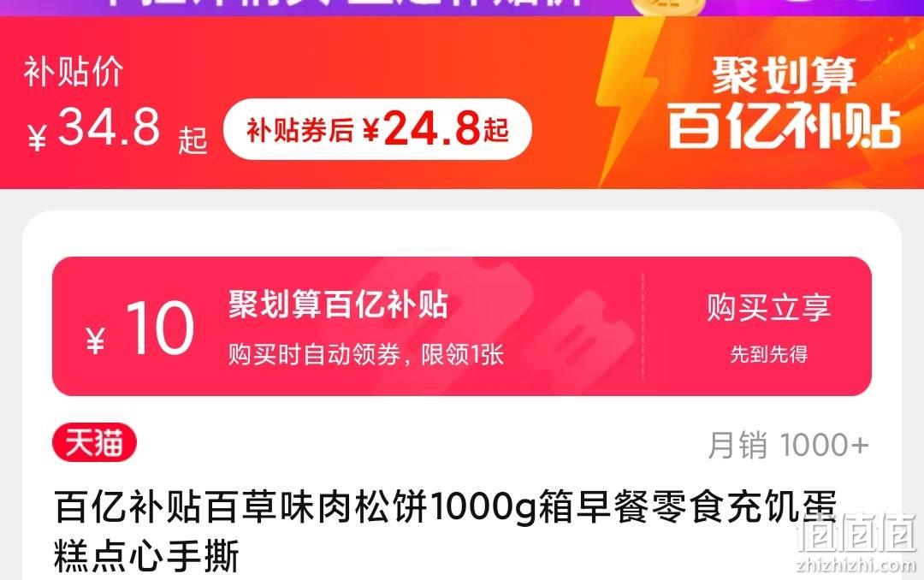Click the 月销 1000+ sales count

pyautogui.click(x=789, y=445)
